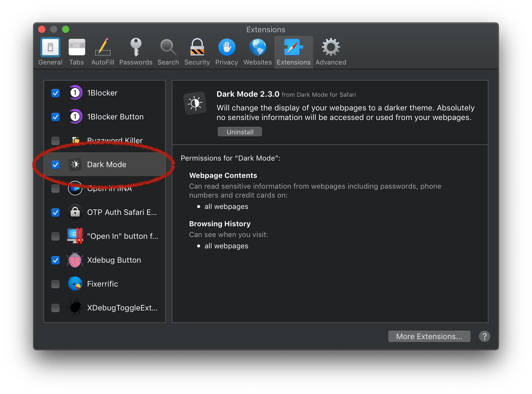Open the Search magnifier icon

pyautogui.click(x=168, y=47)
